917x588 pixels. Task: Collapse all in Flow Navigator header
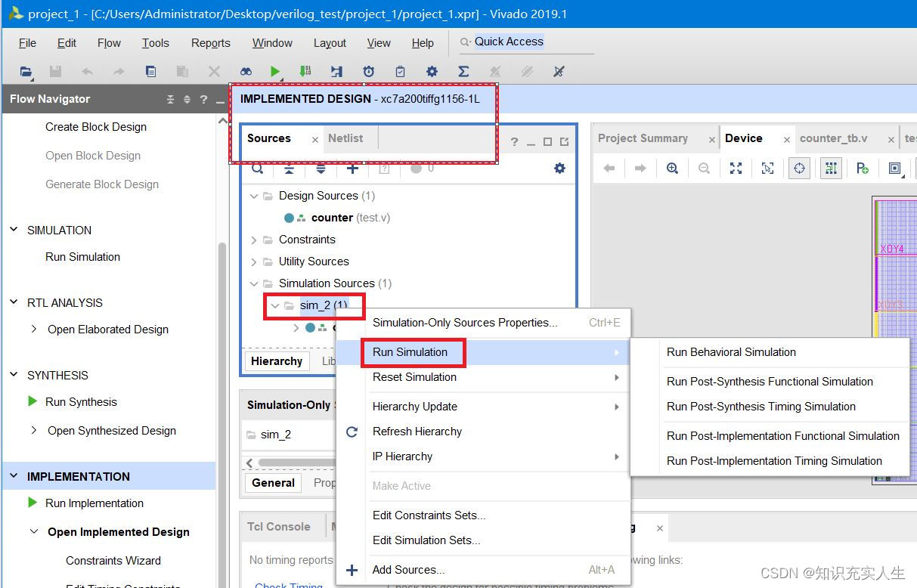tap(170, 100)
